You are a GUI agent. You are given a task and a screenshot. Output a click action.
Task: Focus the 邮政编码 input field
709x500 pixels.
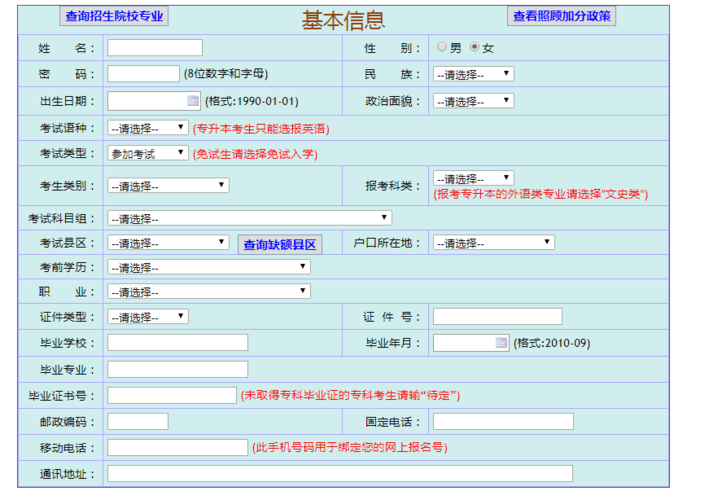[138, 421]
